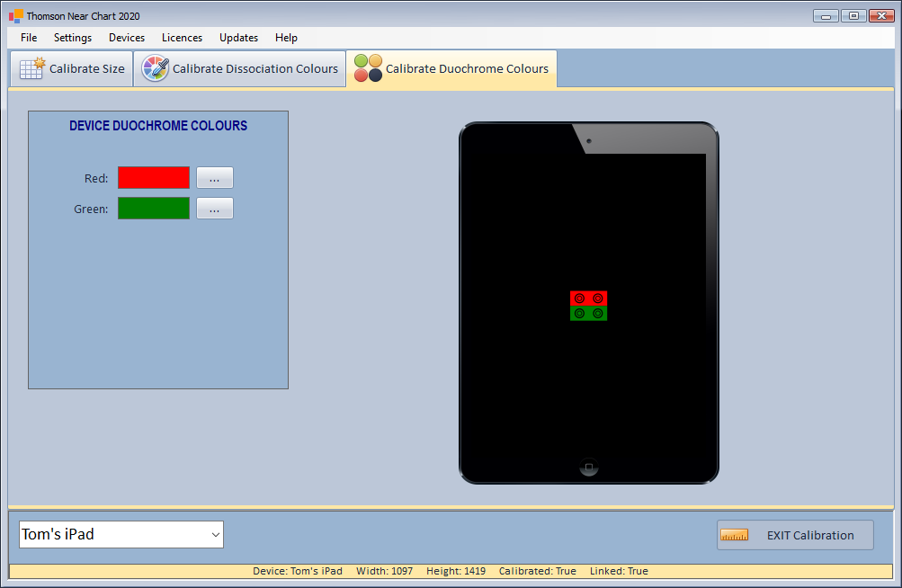
Task: Open the Updates menu
Action: click(238, 38)
